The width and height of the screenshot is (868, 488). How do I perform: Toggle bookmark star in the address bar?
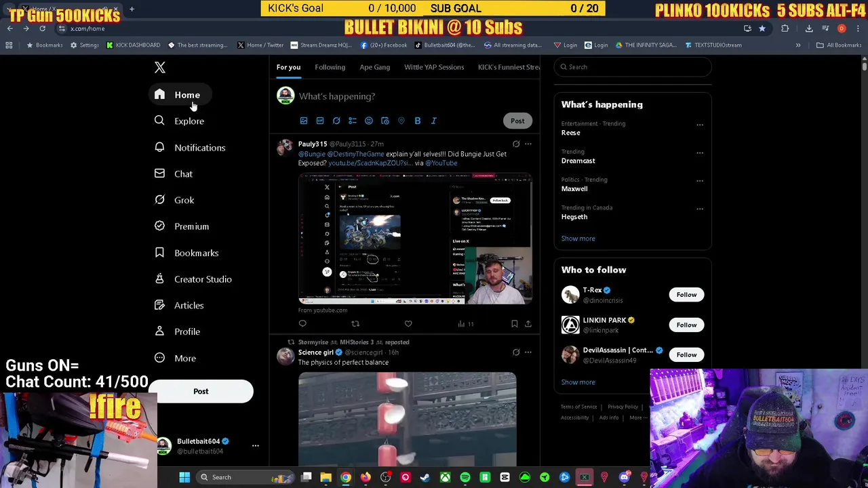[x=762, y=28]
